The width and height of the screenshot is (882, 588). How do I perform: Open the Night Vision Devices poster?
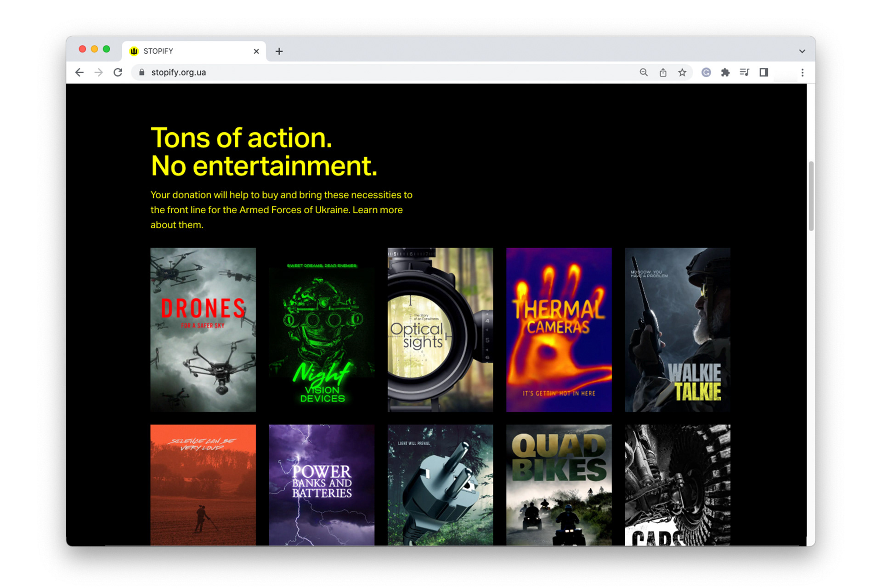click(322, 330)
